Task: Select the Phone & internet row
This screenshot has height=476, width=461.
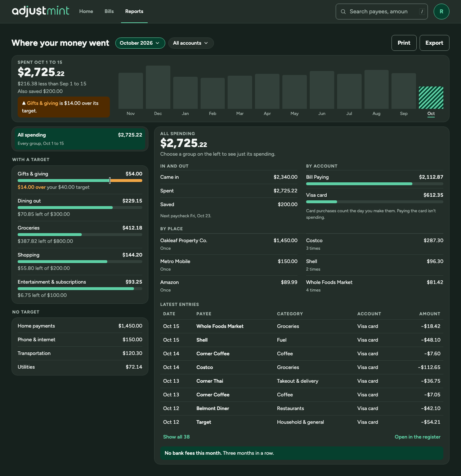Action: pyautogui.click(x=80, y=339)
